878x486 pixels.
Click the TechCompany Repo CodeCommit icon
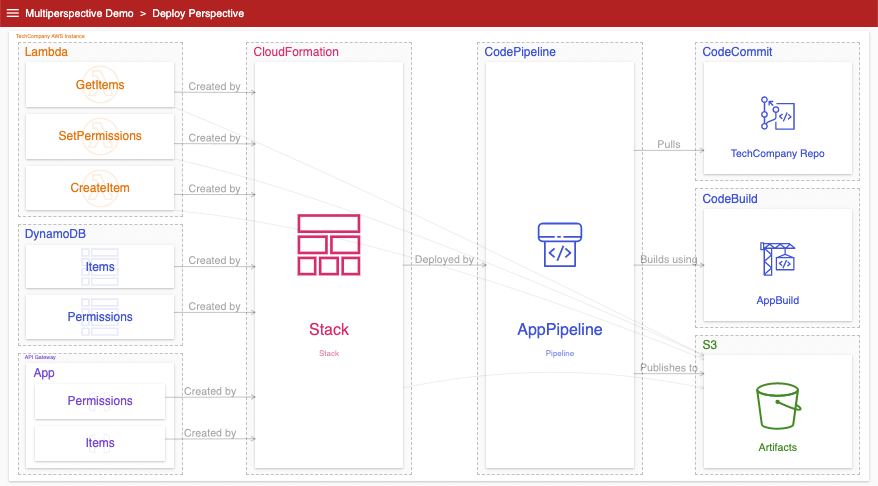pyautogui.click(x=777, y=113)
